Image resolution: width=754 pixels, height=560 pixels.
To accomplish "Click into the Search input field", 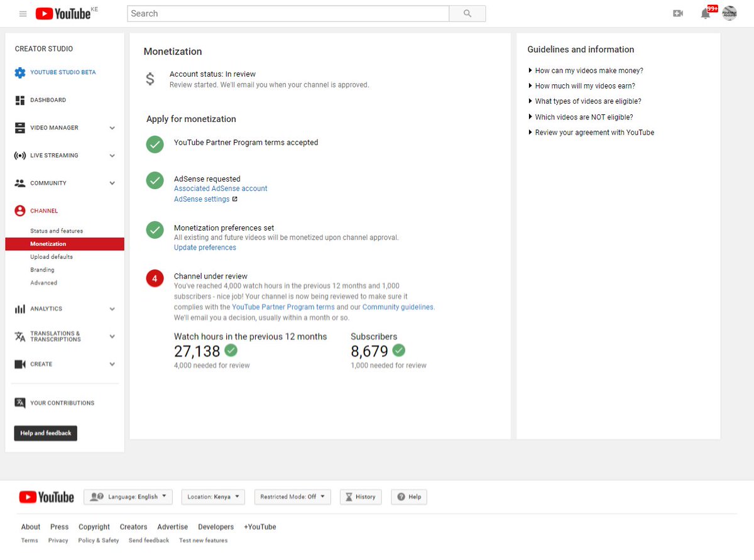I will pyautogui.click(x=288, y=13).
